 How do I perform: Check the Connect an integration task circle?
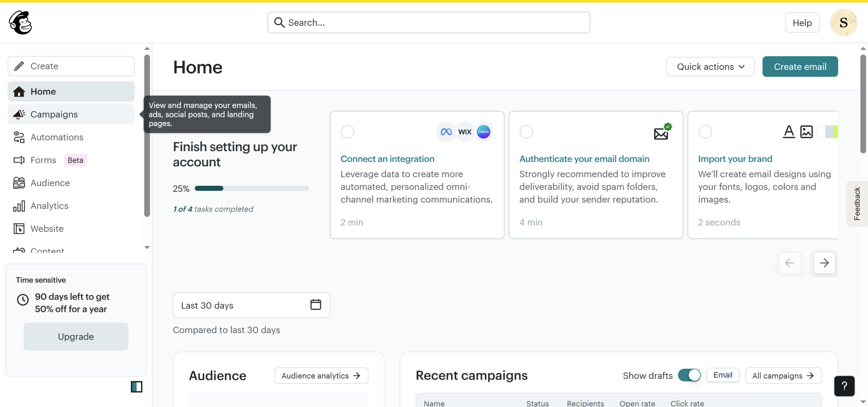tap(347, 132)
